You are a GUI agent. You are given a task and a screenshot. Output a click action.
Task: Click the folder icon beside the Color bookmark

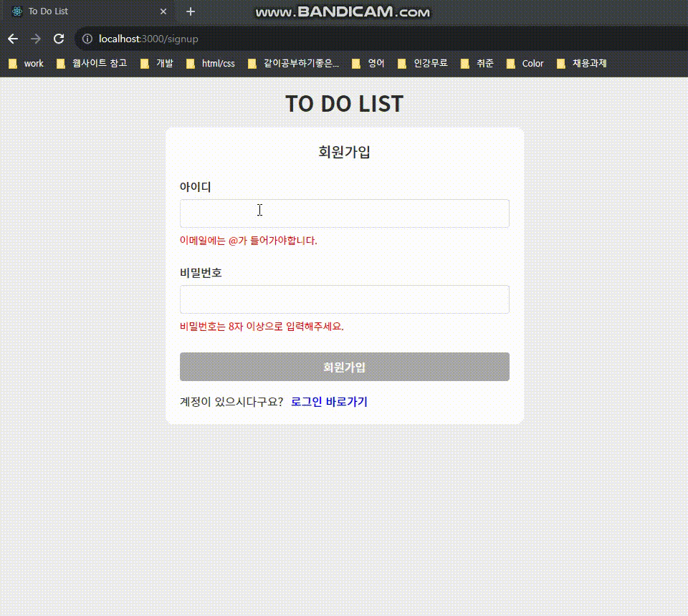point(510,63)
